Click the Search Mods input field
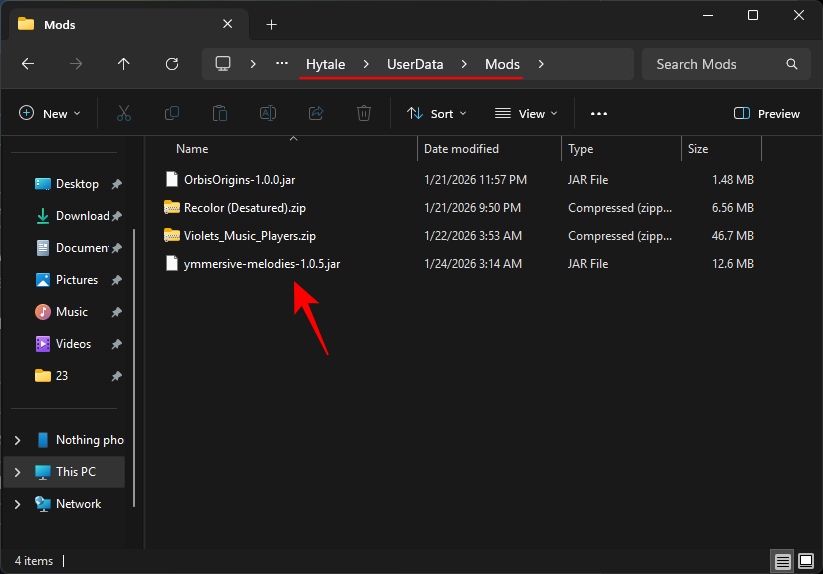The image size is (823, 574). (x=715, y=64)
